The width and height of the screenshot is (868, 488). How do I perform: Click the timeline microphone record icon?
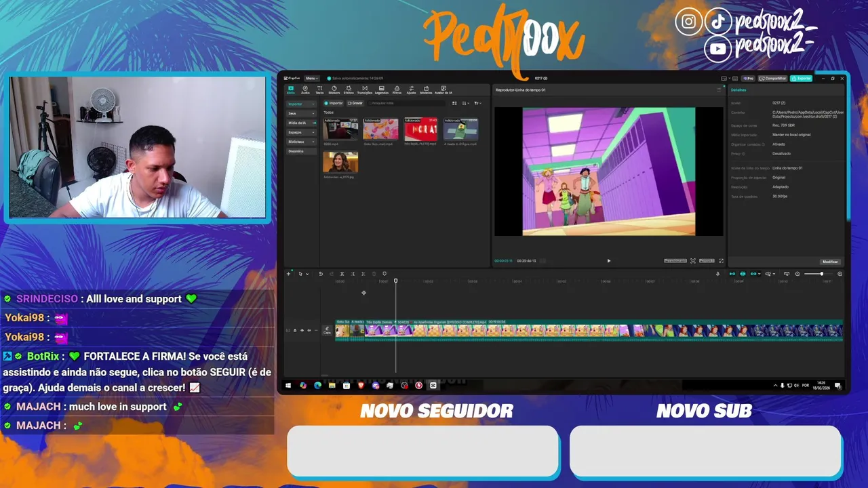click(717, 274)
